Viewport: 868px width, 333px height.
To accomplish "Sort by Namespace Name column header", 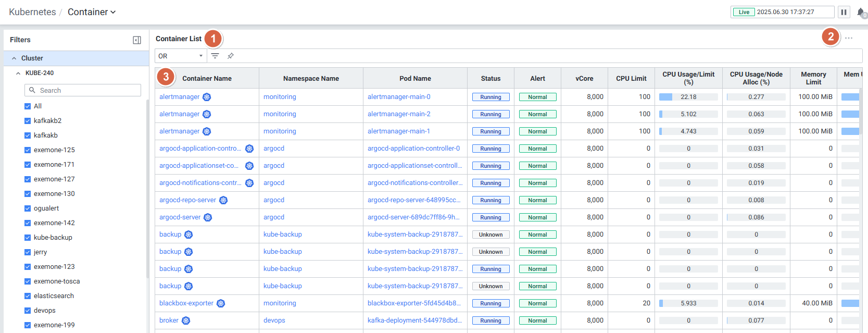I will click(311, 79).
